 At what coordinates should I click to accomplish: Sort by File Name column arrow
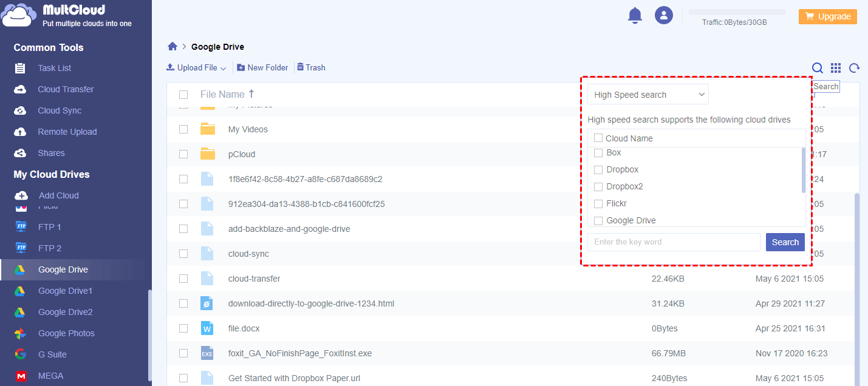point(251,94)
